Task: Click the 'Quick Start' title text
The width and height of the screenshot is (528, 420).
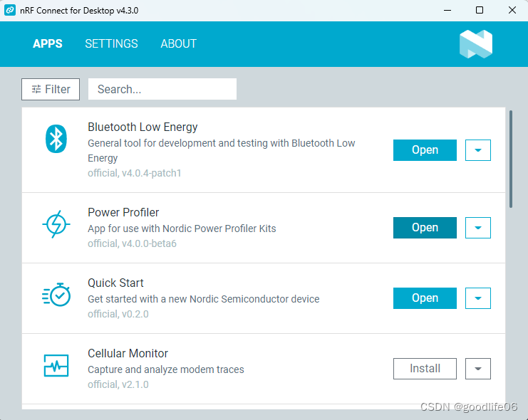Action: pyautogui.click(x=115, y=283)
